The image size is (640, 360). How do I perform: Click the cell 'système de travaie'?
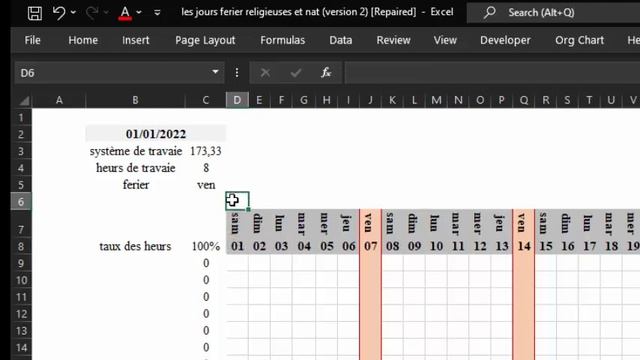pyautogui.click(x=136, y=151)
